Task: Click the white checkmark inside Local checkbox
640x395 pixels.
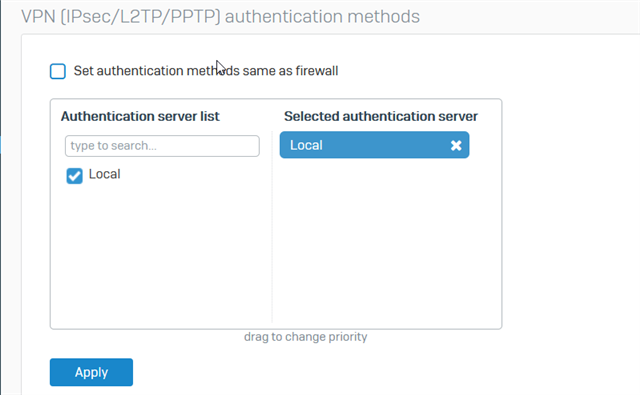Action: pos(74,176)
